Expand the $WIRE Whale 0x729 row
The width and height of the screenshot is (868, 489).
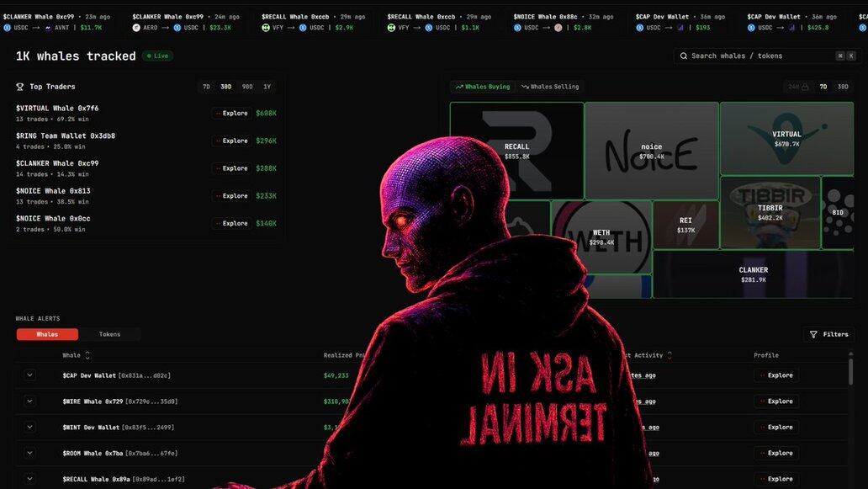click(x=30, y=401)
